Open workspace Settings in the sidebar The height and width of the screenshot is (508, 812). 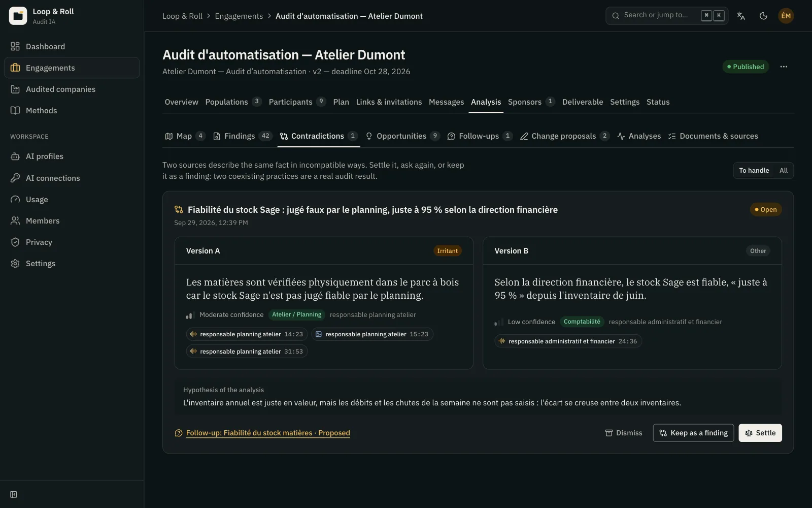[72, 263]
